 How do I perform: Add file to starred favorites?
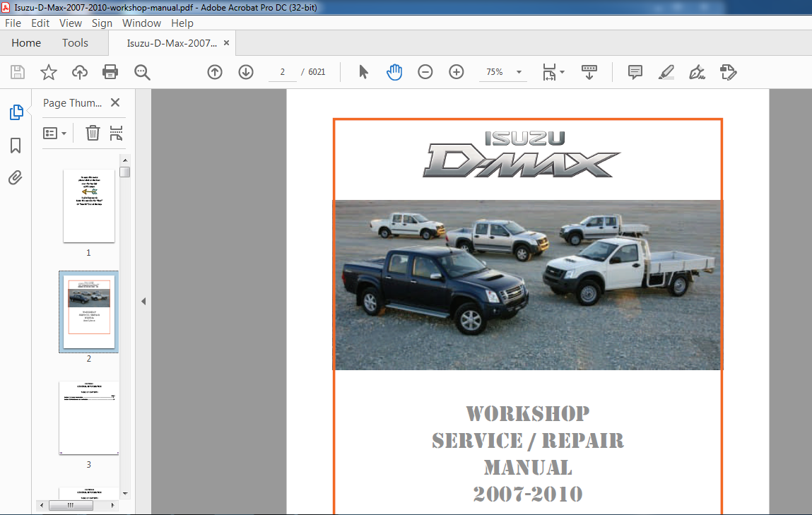click(x=49, y=72)
